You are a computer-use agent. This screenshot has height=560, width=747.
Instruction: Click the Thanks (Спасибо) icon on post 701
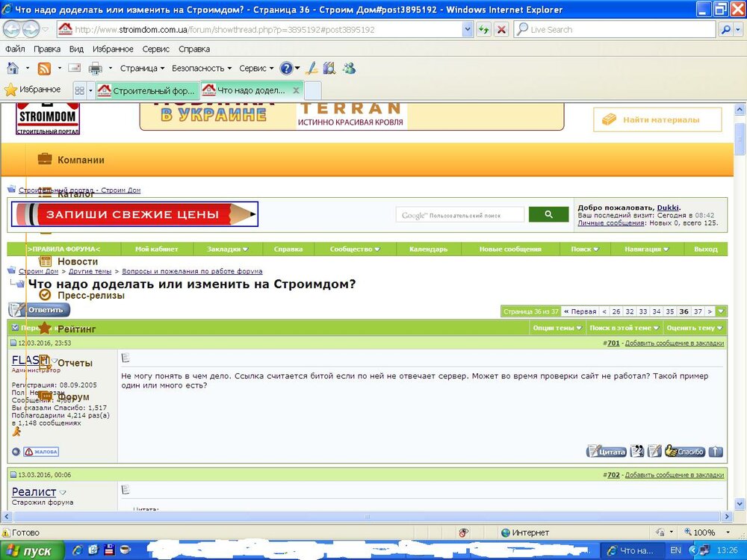684,452
